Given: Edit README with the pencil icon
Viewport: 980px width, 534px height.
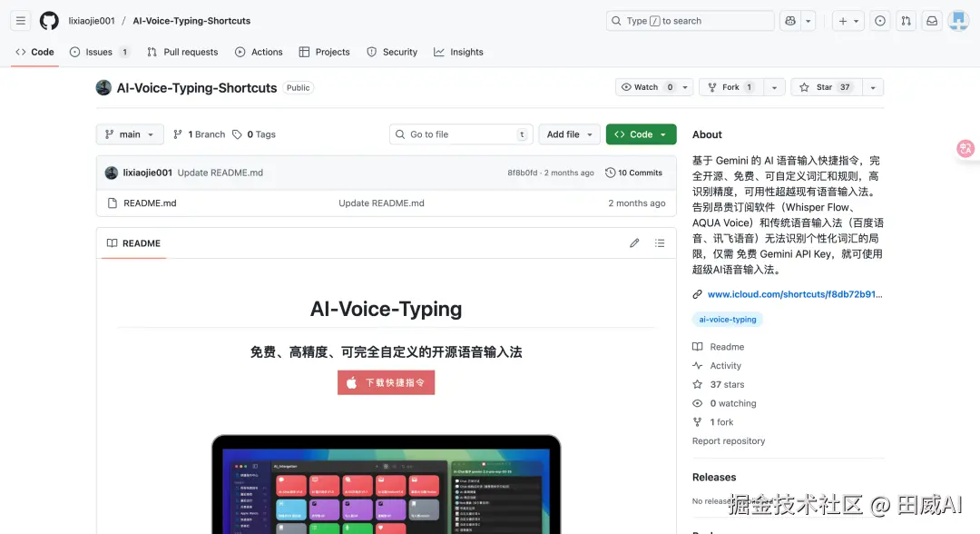Looking at the screenshot, I should click(634, 243).
